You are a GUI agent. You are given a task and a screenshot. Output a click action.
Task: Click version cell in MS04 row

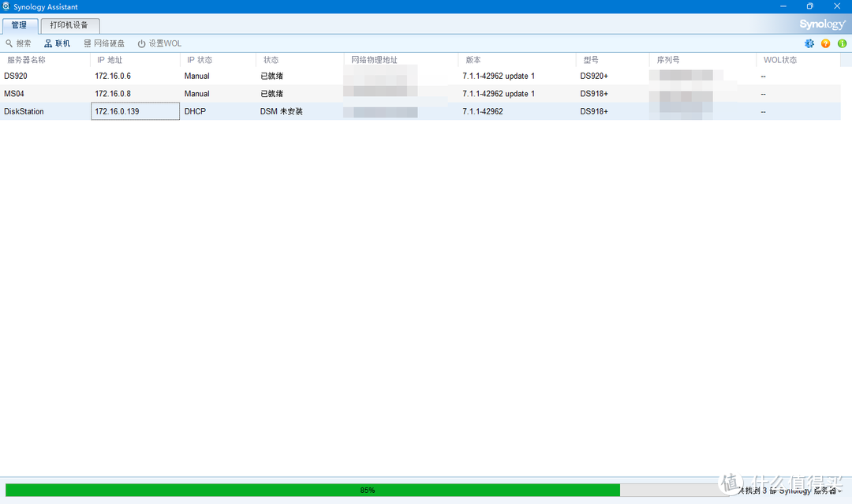coord(499,93)
